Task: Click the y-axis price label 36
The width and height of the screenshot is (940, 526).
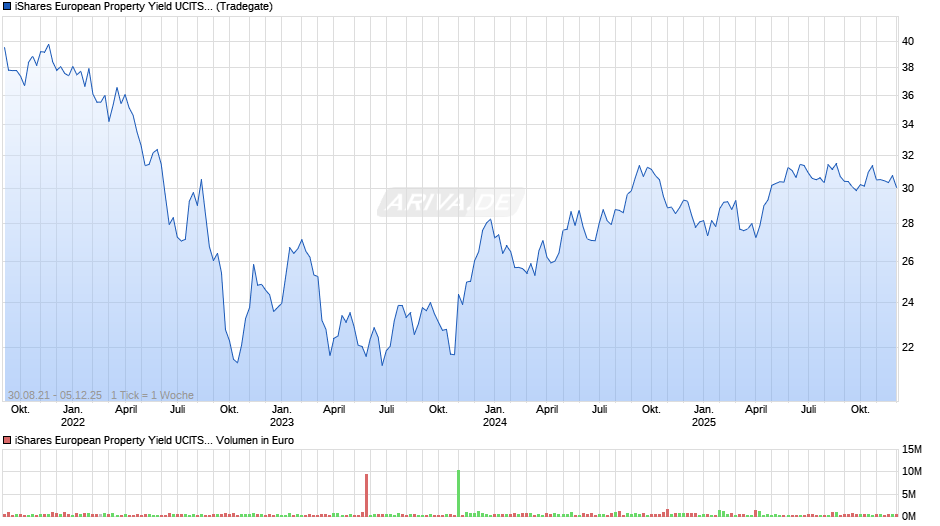Action: pyautogui.click(x=908, y=95)
